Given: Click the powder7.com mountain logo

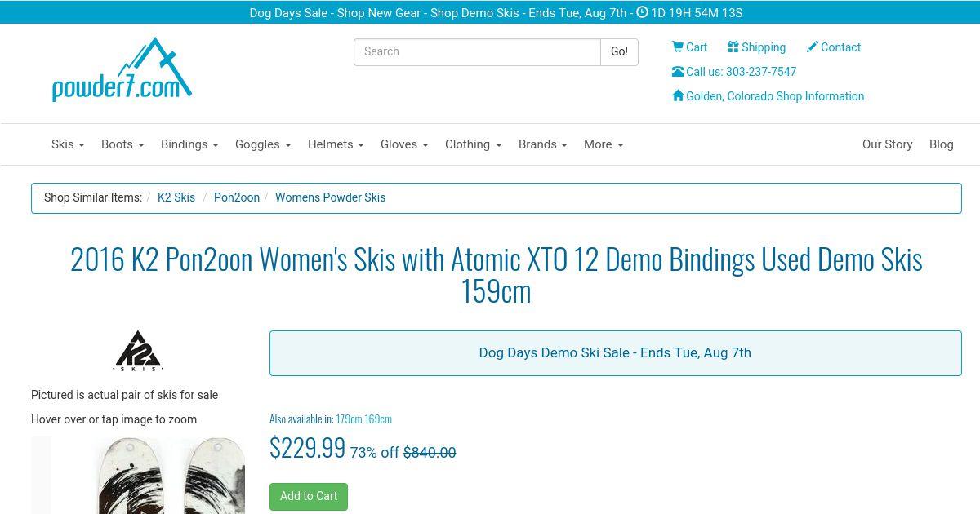Looking at the screenshot, I should [122, 70].
